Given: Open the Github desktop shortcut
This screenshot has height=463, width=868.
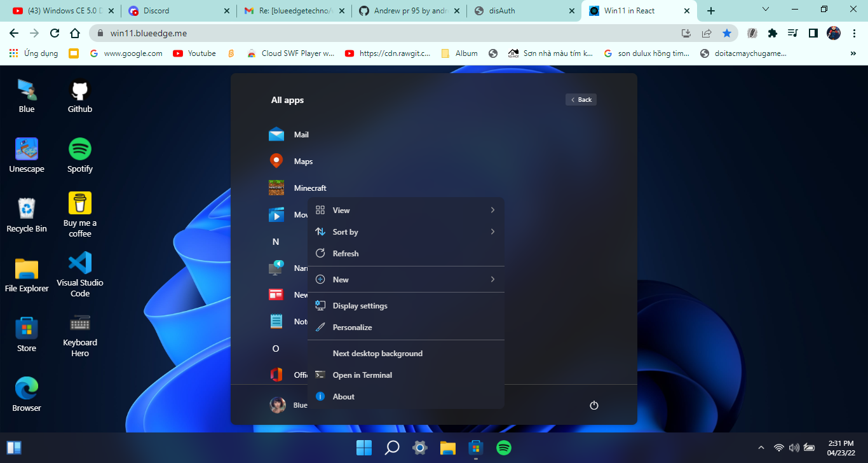Looking at the screenshot, I should click(79, 89).
